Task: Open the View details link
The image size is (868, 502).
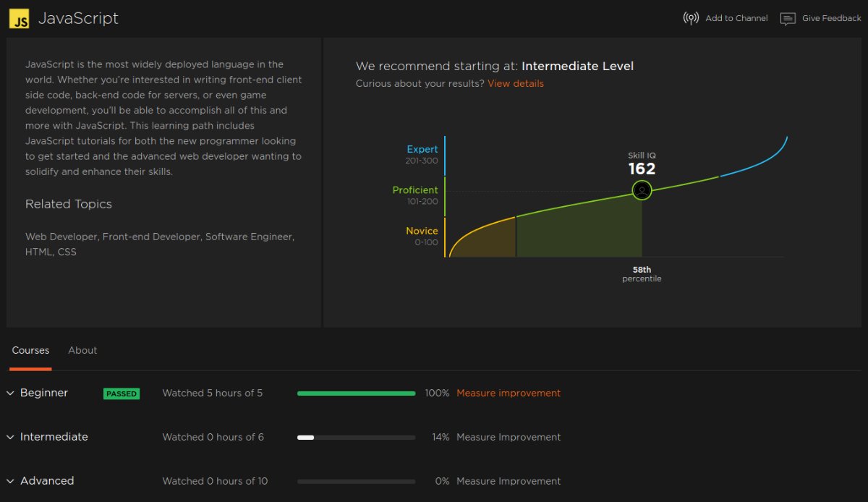Action: tap(515, 83)
